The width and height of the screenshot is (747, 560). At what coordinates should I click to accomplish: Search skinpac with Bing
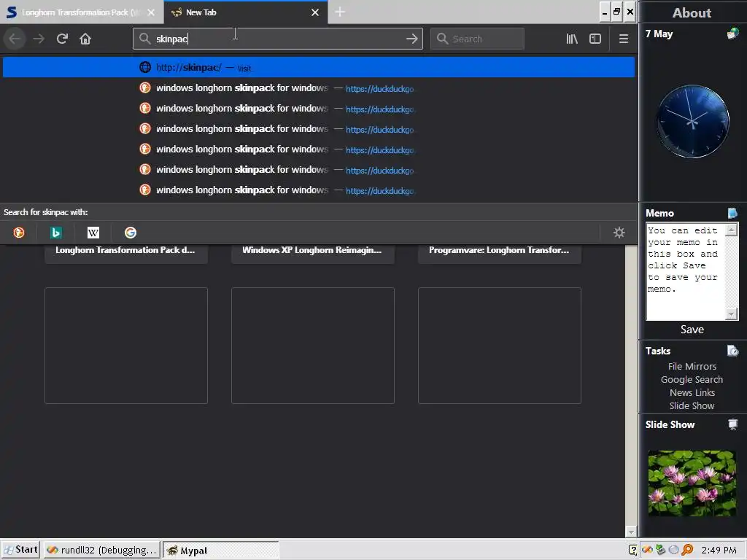(x=55, y=233)
